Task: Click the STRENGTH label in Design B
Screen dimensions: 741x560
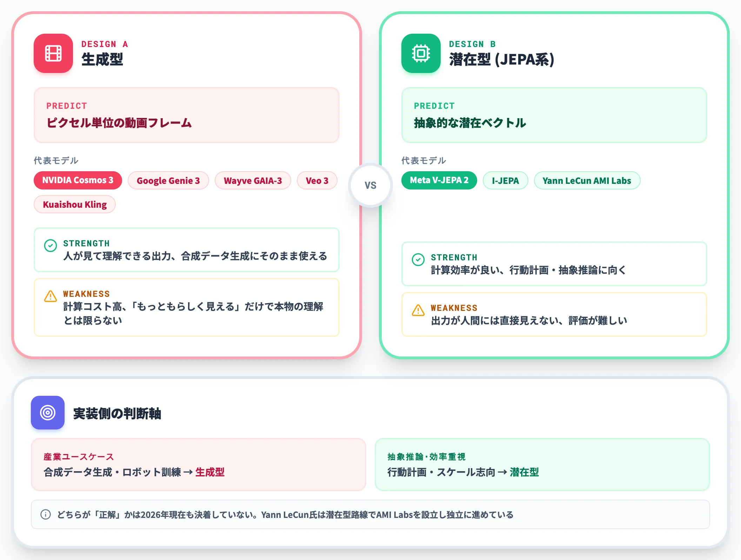Action: click(454, 258)
